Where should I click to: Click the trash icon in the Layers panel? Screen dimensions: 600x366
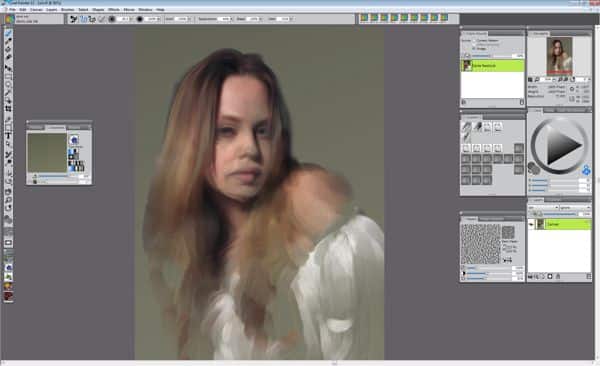click(589, 276)
